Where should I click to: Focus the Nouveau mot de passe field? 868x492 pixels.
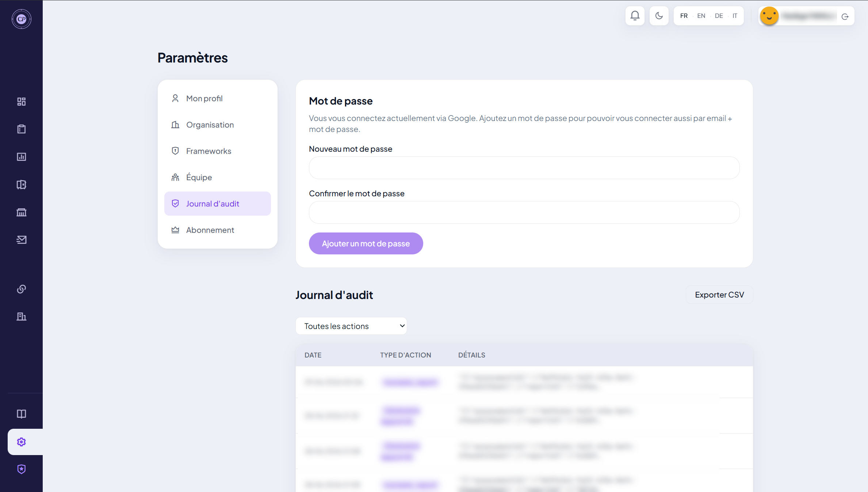[x=524, y=168]
